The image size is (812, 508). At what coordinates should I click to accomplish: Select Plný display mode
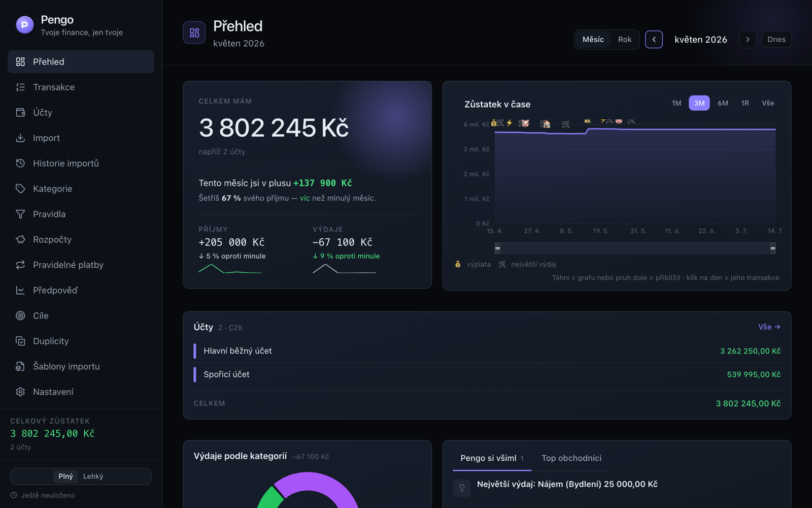(65, 477)
